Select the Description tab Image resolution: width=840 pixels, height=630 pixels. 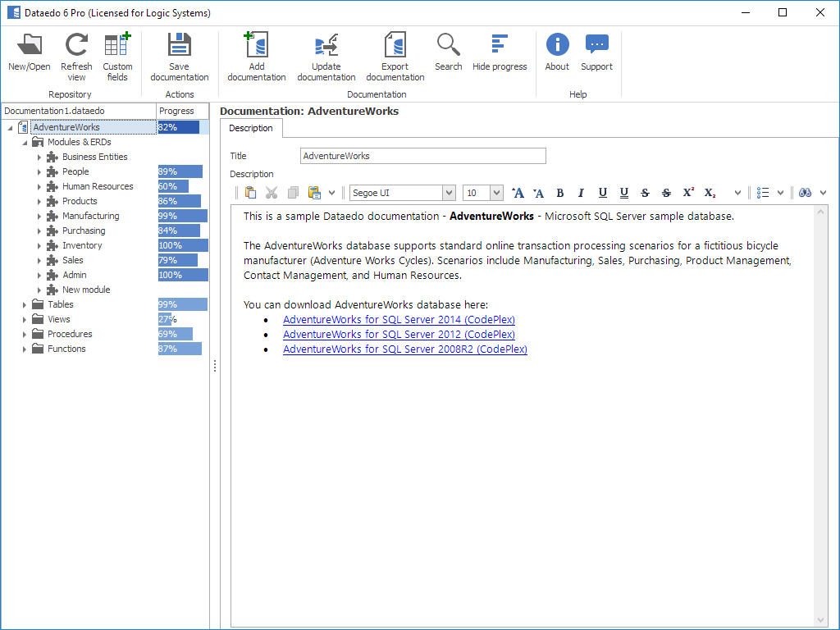tap(251, 128)
